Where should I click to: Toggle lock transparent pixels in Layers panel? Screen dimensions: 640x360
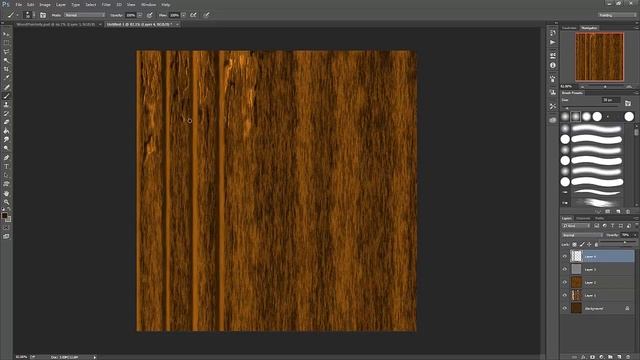click(x=574, y=244)
